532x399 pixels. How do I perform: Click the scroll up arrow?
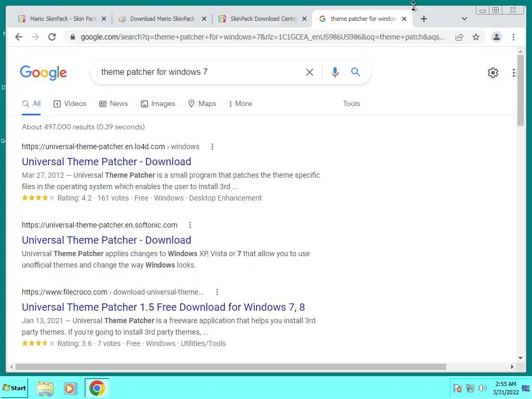point(521,51)
